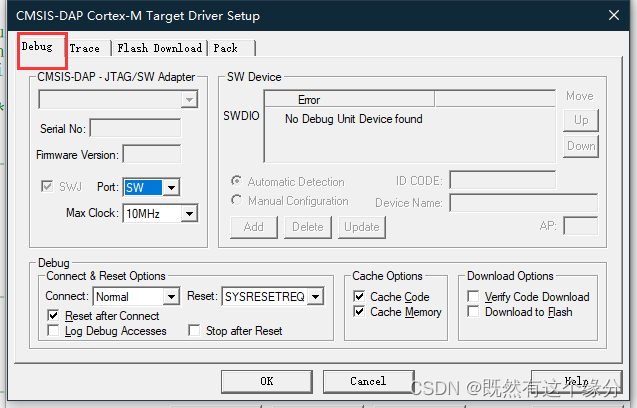Click the ID CODE field

503,180
